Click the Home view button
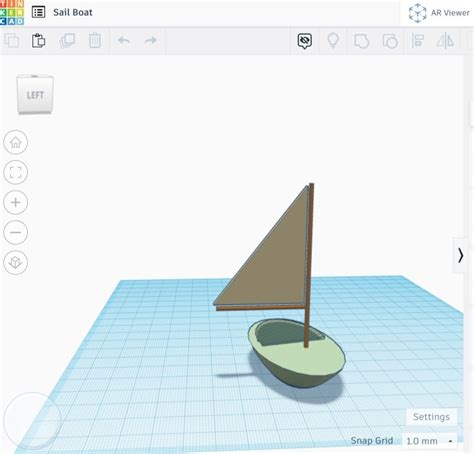474x454 pixels. pyautogui.click(x=15, y=142)
